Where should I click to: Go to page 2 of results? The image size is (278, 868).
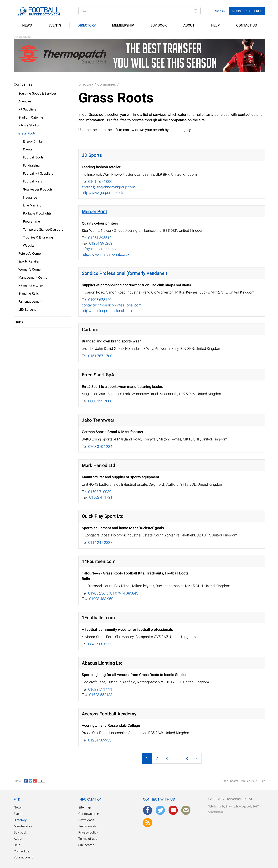pos(157,758)
